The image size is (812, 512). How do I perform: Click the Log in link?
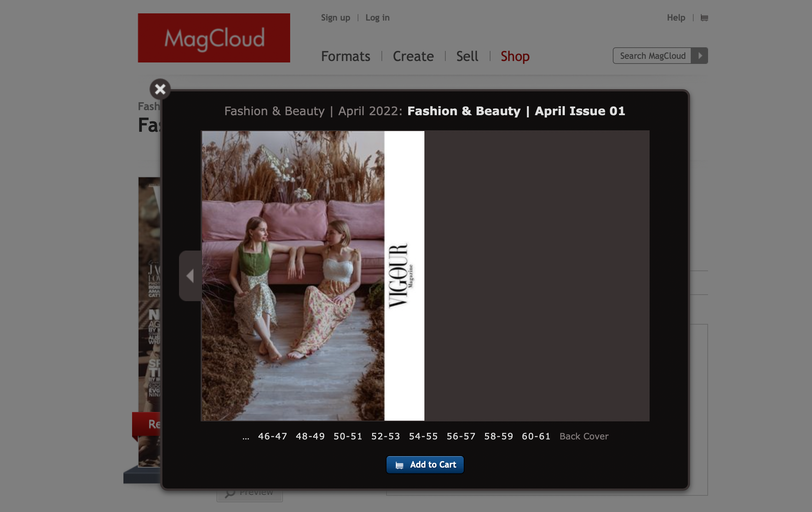pyautogui.click(x=377, y=17)
